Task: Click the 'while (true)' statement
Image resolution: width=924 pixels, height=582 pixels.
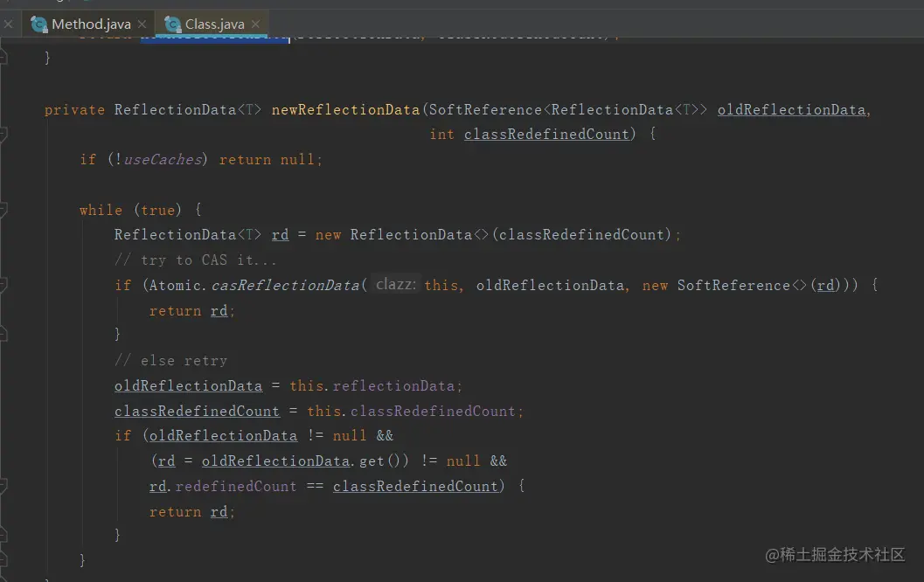Action: click(131, 210)
